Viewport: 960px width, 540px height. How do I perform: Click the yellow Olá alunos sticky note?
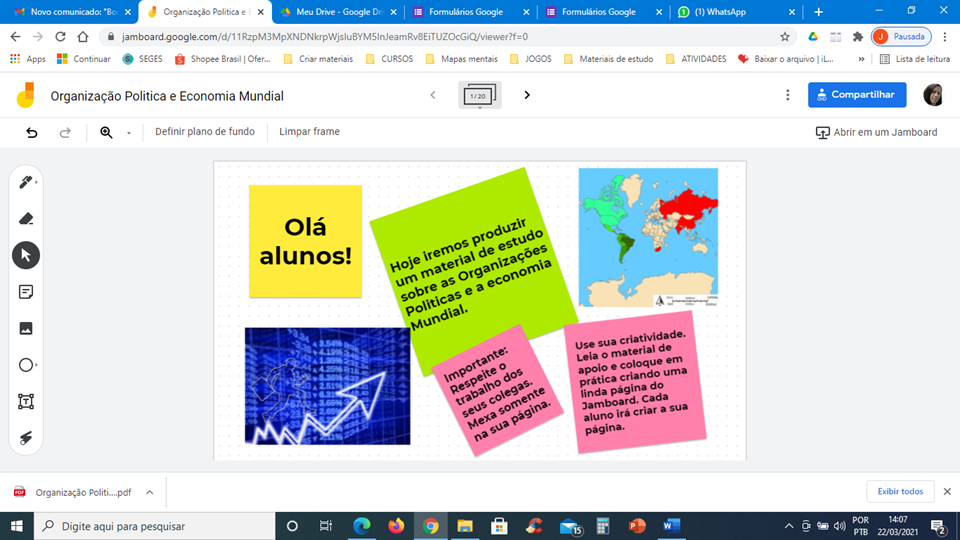point(305,241)
